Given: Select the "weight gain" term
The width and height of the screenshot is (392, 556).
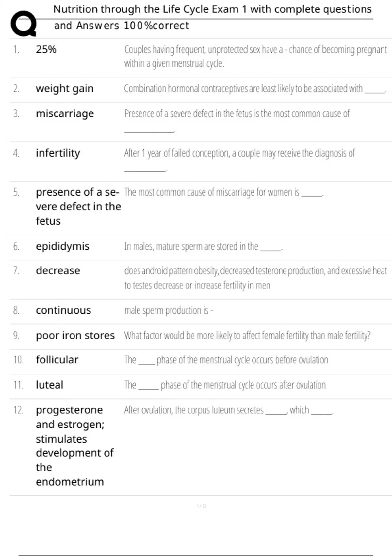Looking at the screenshot, I should pos(65,88).
